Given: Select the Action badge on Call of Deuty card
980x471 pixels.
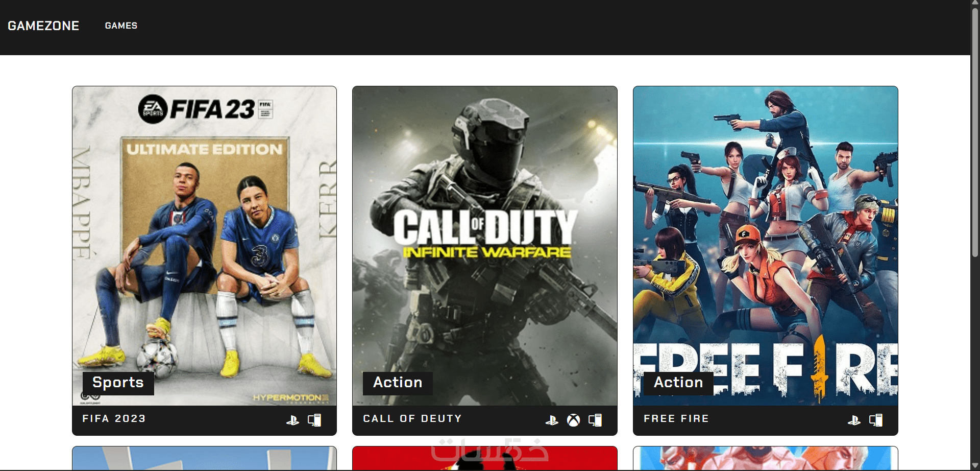Looking at the screenshot, I should pyautogui.click(x=398, y=383).
